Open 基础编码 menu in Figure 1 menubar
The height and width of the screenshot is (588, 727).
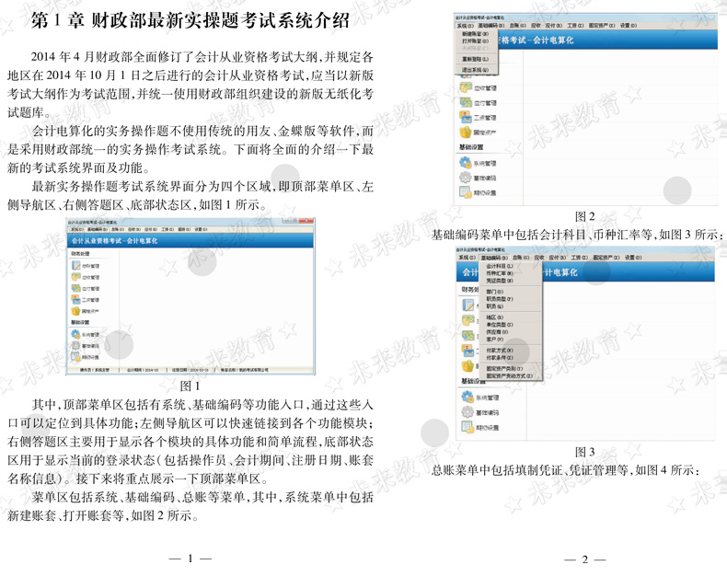98,229
